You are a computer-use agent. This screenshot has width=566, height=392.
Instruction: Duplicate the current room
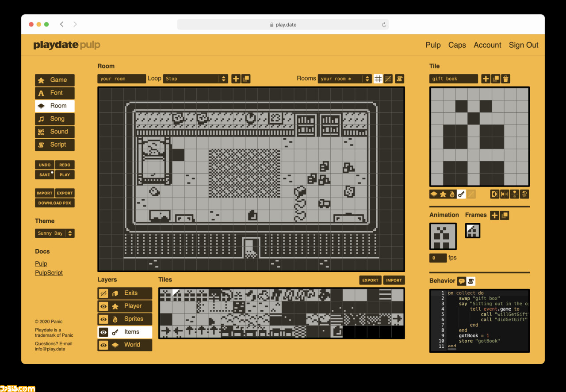coord(246,79)
